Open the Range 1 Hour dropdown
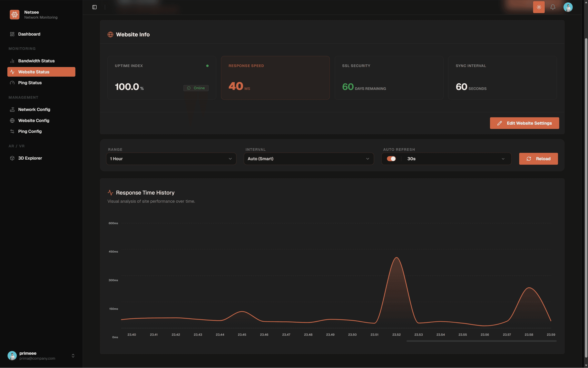The width and height of the screenshot is (588, 368). (171, 159)
